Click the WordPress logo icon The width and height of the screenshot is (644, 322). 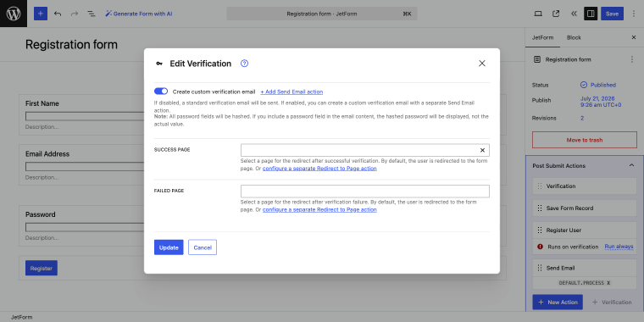pyautogui.click(x=14, y=14)
